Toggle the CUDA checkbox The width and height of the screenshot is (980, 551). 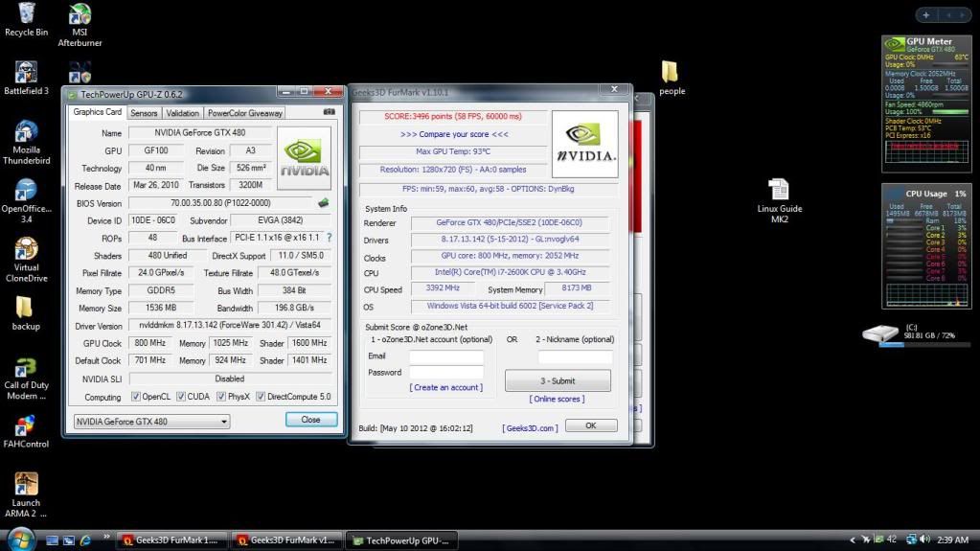click(180, 397)
